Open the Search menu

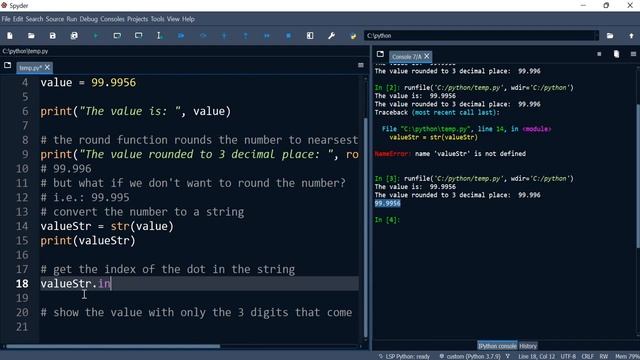[34, 19]
